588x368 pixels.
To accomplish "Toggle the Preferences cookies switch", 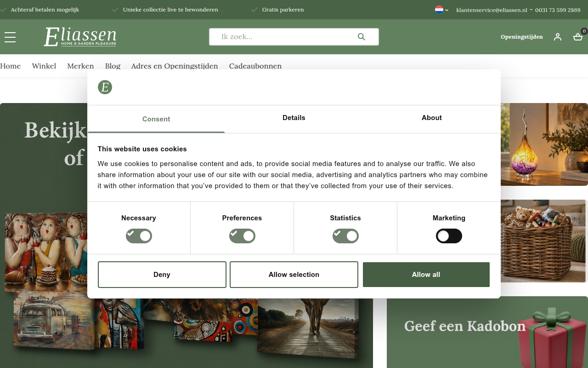I will [242, 236].
